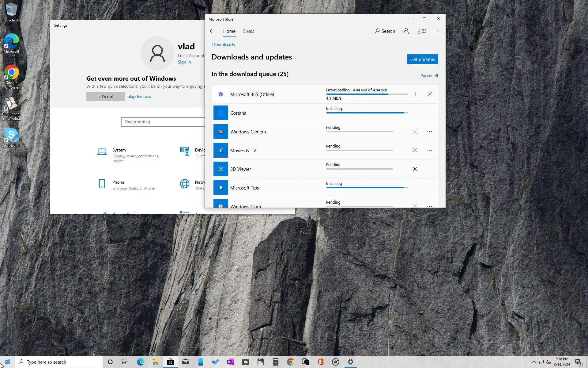Image resolution: width=588 pixels, height=368 pixels.
Task: Click the Store account sign-in icon
Action: click(x=406, y=31)
